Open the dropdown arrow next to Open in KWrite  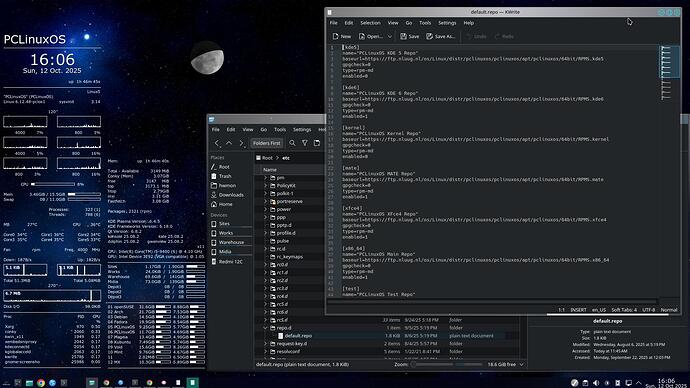pyautogui.click(x=390, y=37)
